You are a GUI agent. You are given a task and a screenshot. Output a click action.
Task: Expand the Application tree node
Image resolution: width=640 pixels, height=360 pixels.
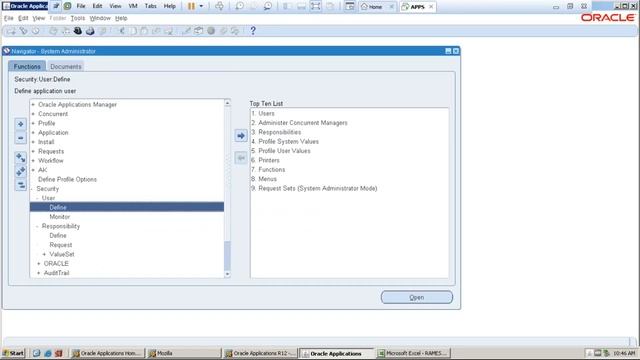coord(33,133)
